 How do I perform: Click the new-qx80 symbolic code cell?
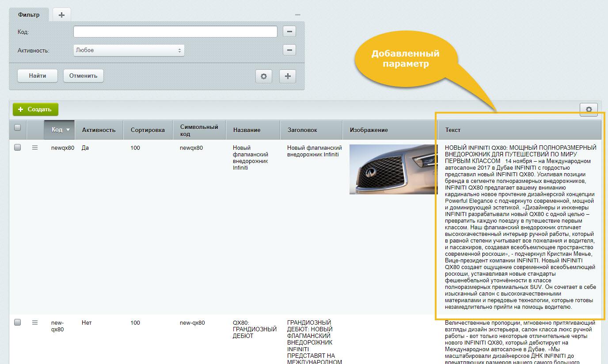192,322
